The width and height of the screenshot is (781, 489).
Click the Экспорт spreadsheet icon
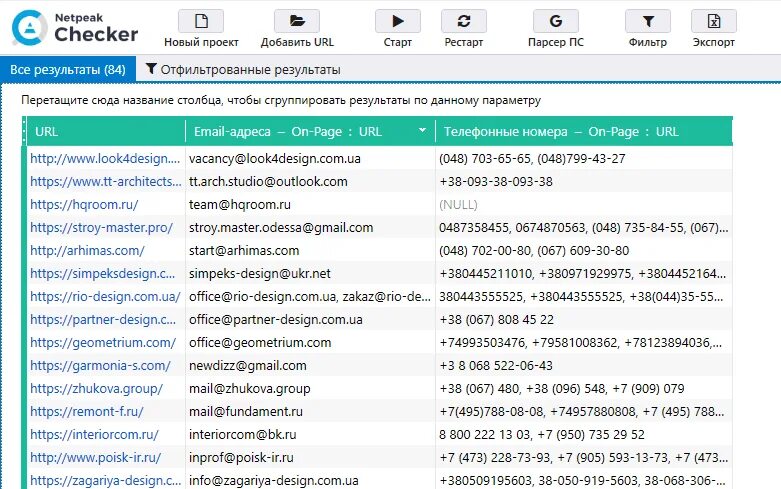coord(714,21)
